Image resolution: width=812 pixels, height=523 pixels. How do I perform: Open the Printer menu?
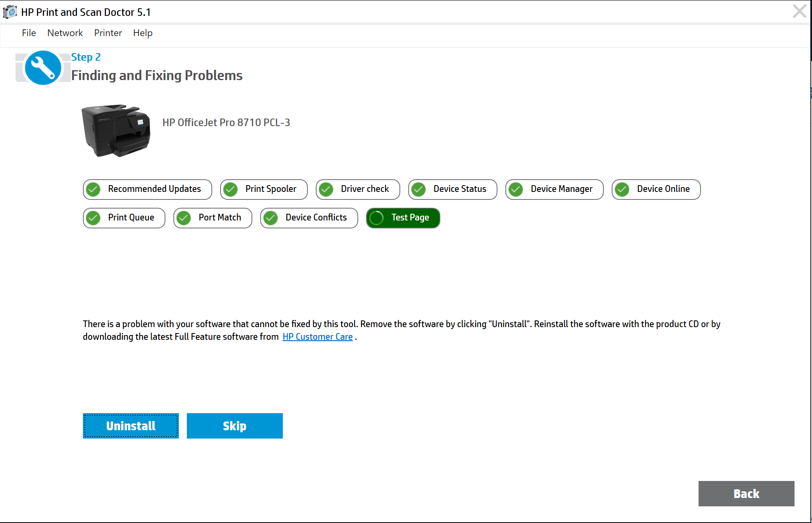108,33
